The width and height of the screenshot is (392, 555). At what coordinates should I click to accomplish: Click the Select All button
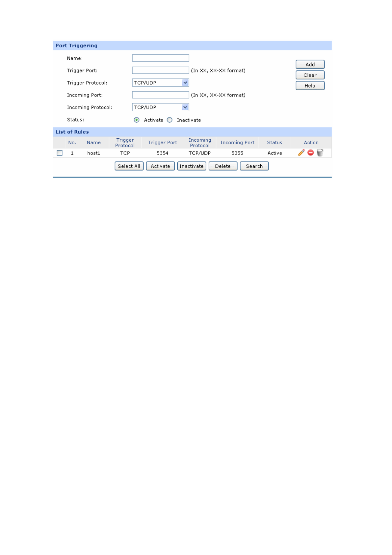click(129, 166)
